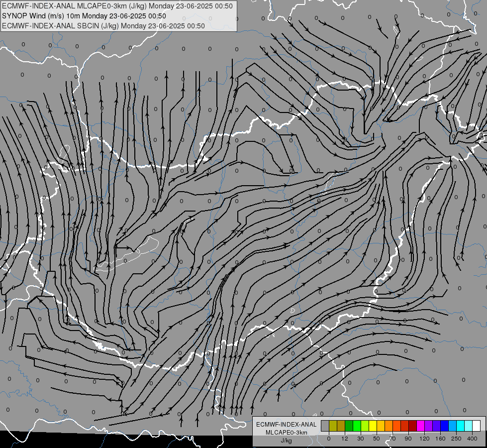This screenshot has width=487, height=448.
Task: Click the MLCAPE0-3km title line in header
Action: tap(117, 6)
